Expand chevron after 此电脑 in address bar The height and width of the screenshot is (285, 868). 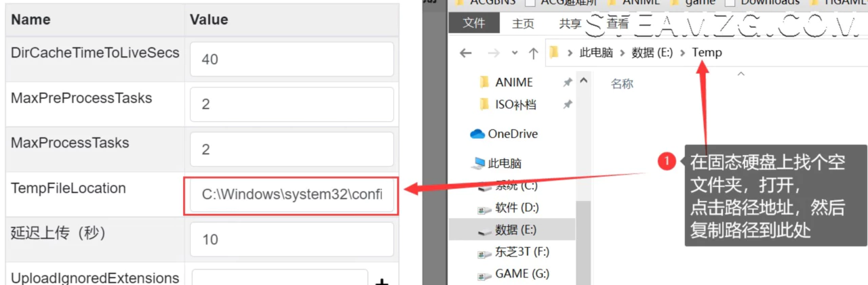click(x=622, y=53)
